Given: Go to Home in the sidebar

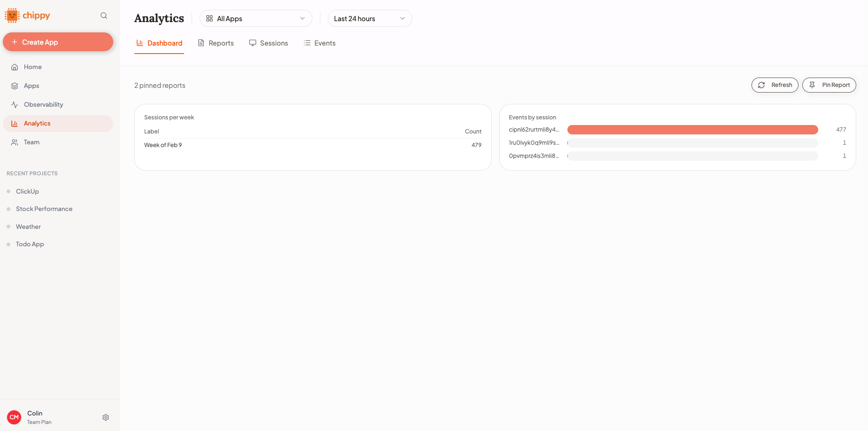Looking at the screenshot, I should 58,67.
